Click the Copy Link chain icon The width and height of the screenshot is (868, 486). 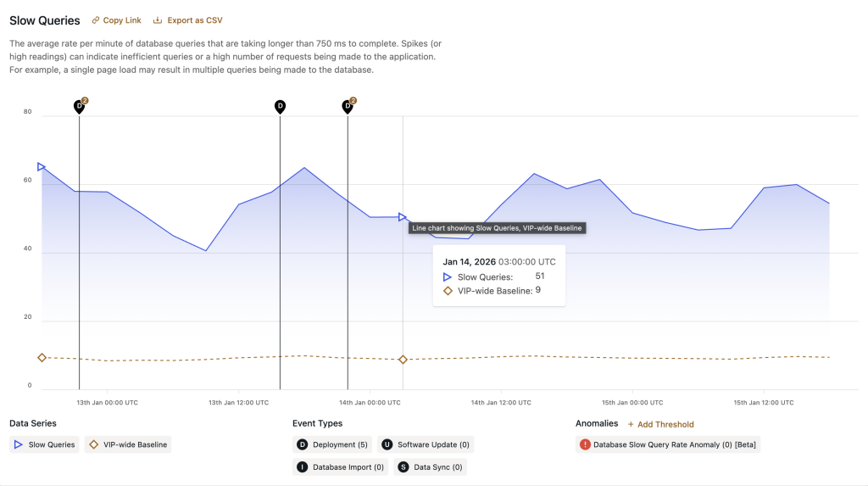(95, 20)
